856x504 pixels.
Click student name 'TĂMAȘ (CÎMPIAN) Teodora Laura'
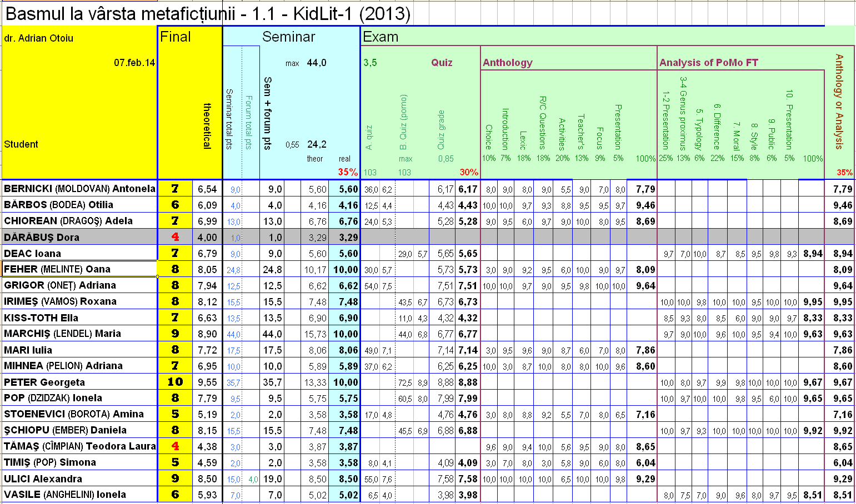pyautogui.click(x=79, y=446)
